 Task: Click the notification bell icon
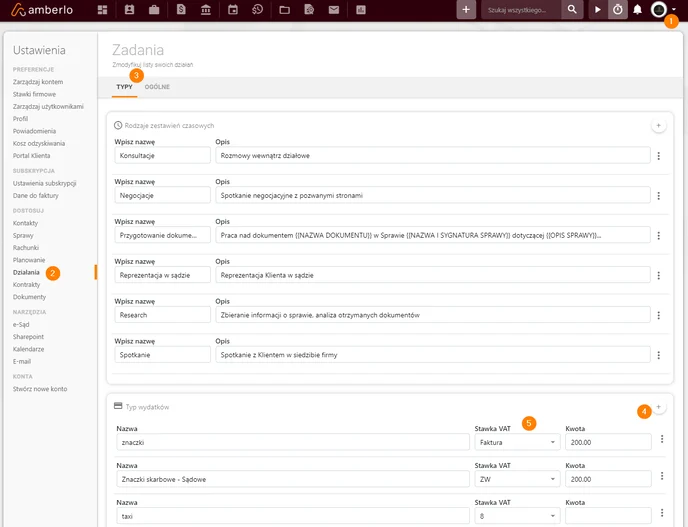click(x=638, y=10)
